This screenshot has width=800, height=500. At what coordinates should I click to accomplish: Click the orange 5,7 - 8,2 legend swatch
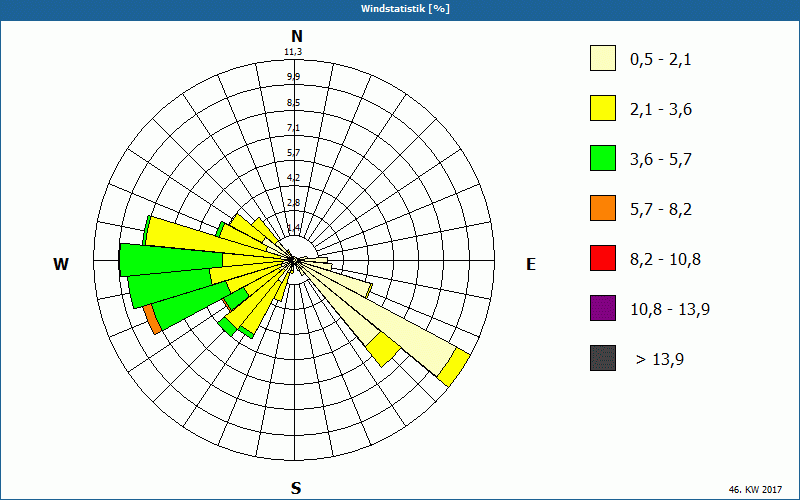[x=603, y=208]
